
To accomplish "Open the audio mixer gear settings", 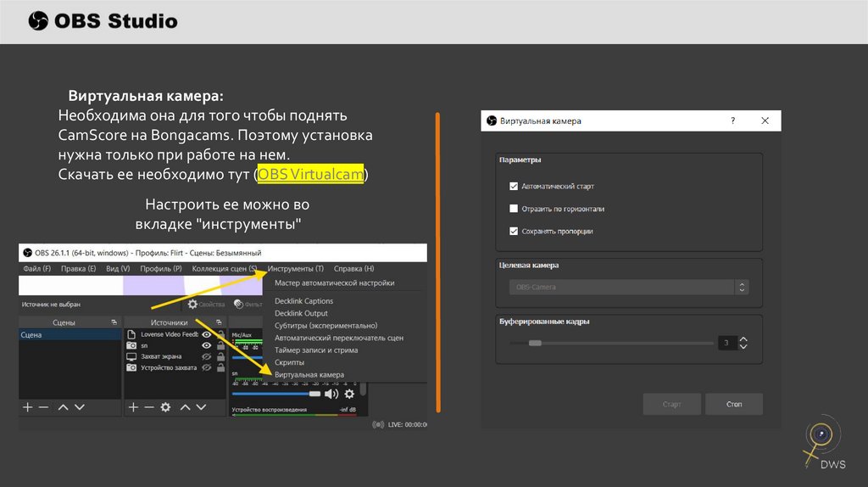I will [349, 394].
